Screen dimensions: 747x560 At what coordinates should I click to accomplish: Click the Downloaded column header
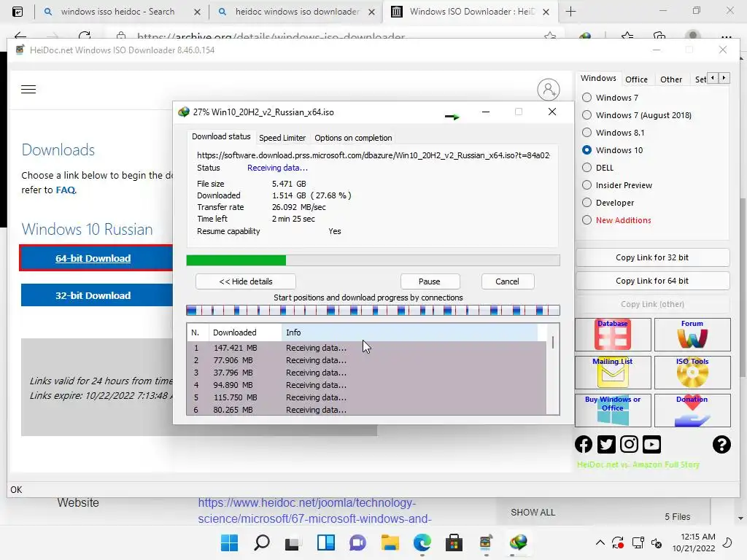[x=245, y=332]
